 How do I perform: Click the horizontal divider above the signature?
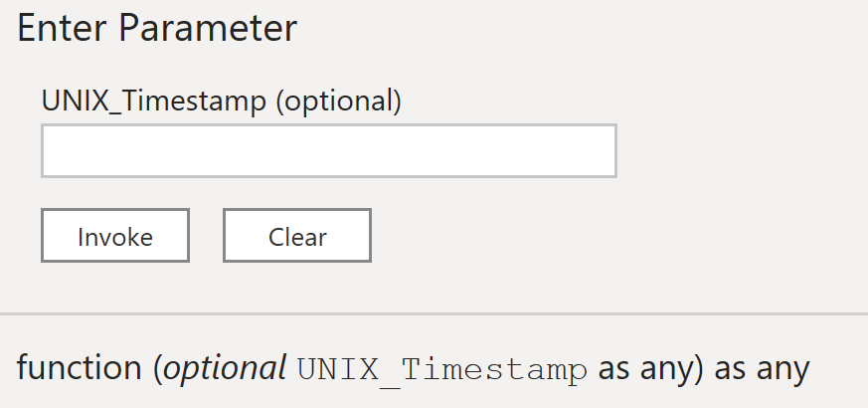(x=434, y=313)
